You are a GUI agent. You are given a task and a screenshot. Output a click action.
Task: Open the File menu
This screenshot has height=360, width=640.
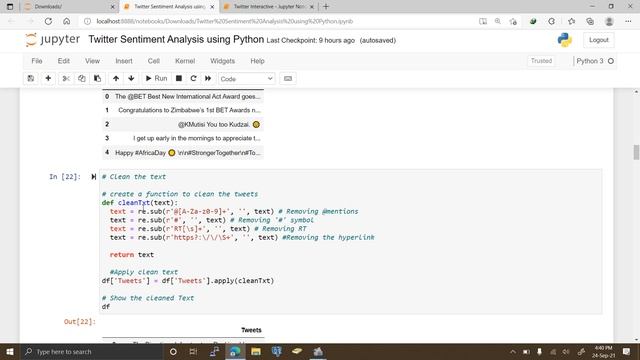click(x=37, y=61)
